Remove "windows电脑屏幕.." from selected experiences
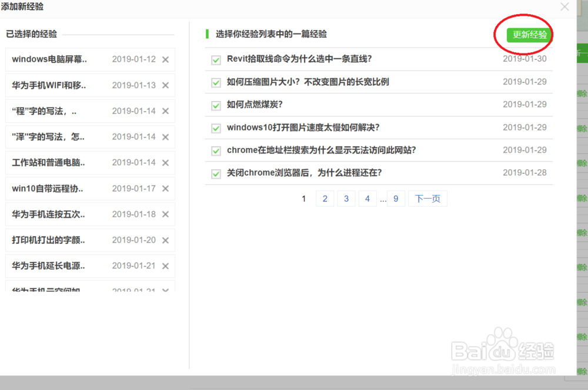 (166, 59)
